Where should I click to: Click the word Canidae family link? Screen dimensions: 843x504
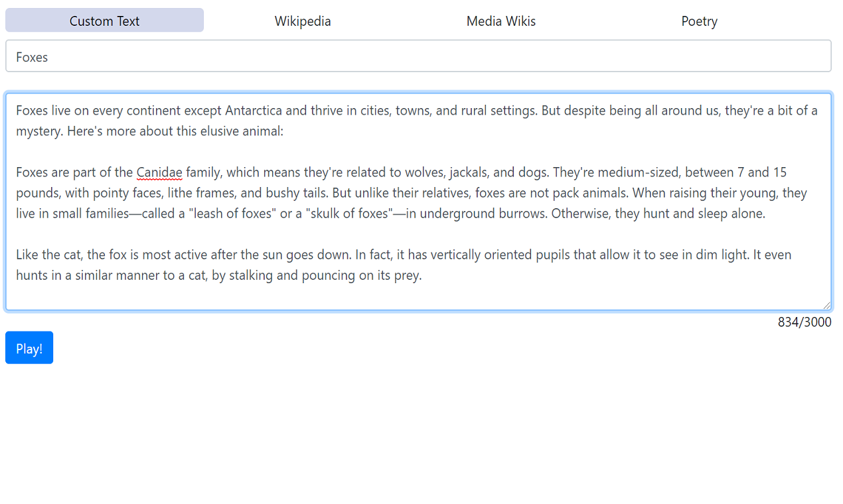tap(159, 172)
